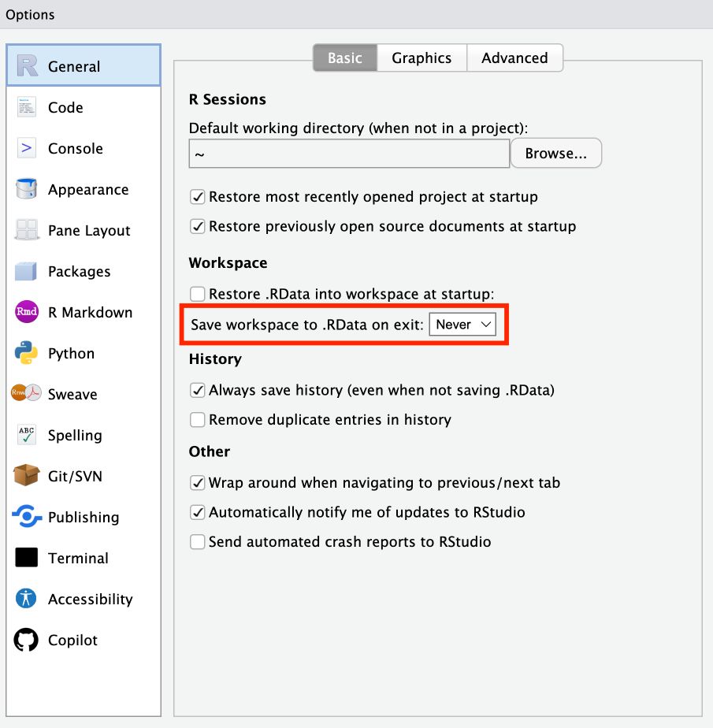Open Pane Layout using its grid icon
The width and height of the screenshot is (713, 728).
27,231
